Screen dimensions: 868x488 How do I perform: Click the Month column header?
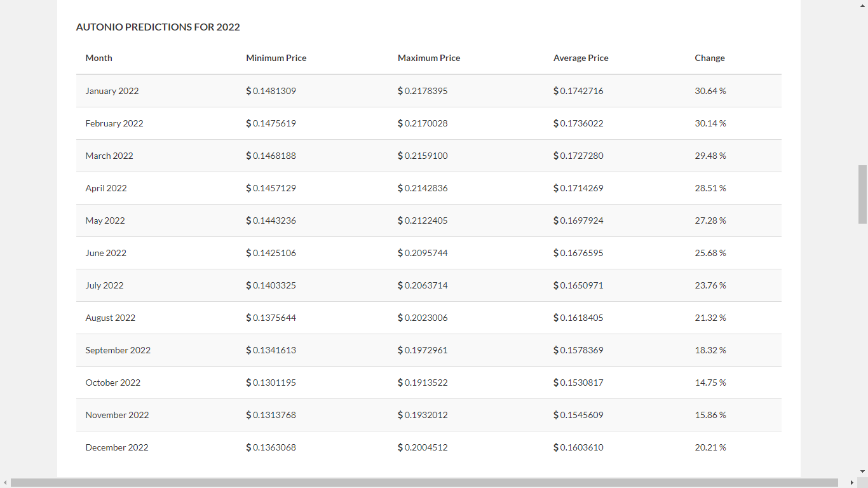coord(98,58)
